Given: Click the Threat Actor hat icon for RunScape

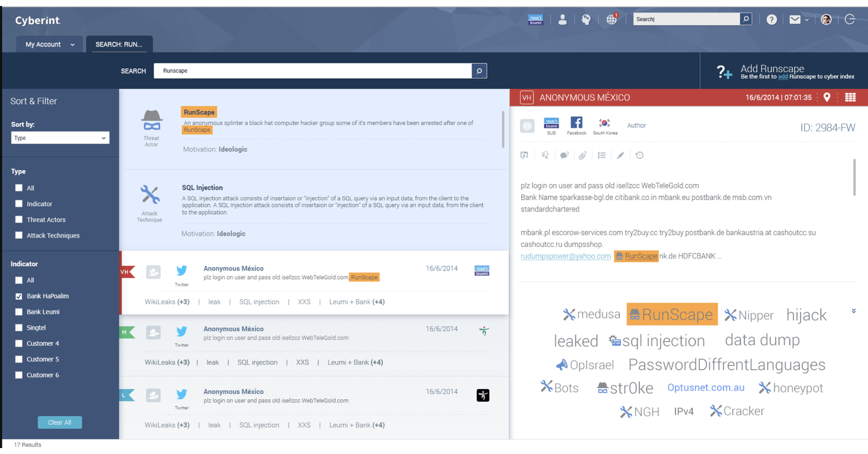Looking at the screenshot, I should (x=151, y=120).
